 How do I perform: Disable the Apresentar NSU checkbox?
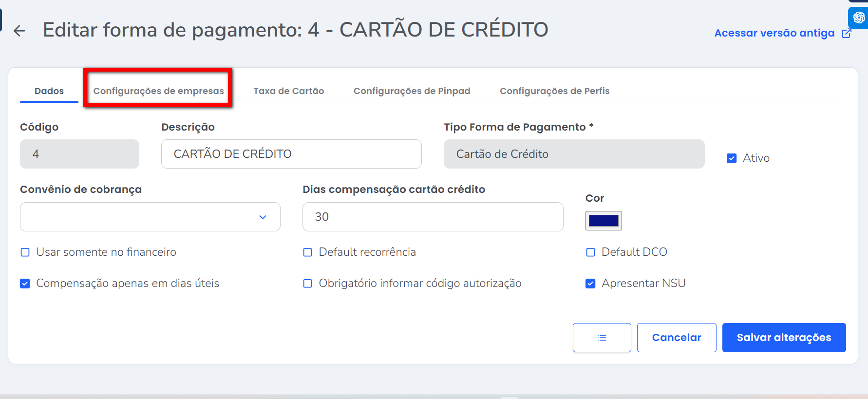point(590,284)
